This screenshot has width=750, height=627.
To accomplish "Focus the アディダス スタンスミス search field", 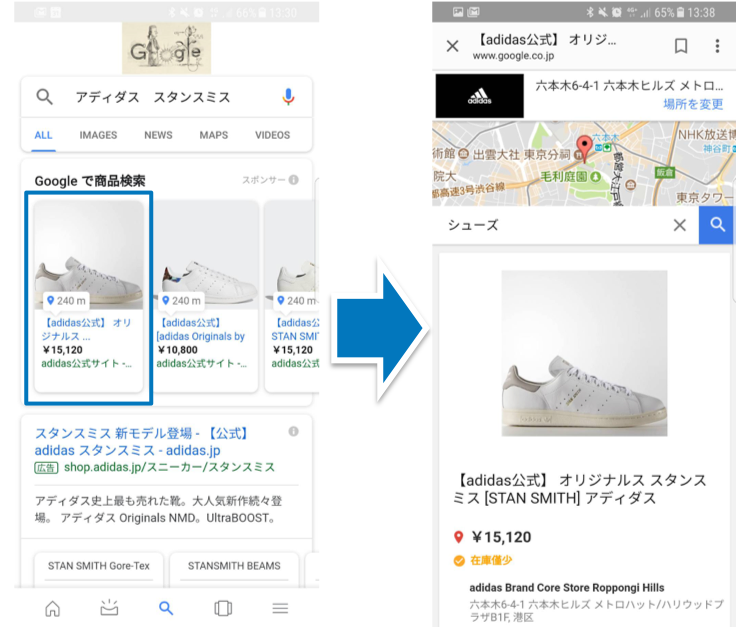I will (166, 97).
